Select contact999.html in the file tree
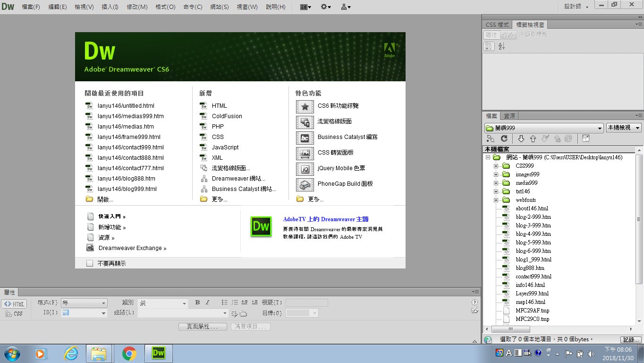The width and height of the screenshot is (644, 363). click(x=534, y=277)
